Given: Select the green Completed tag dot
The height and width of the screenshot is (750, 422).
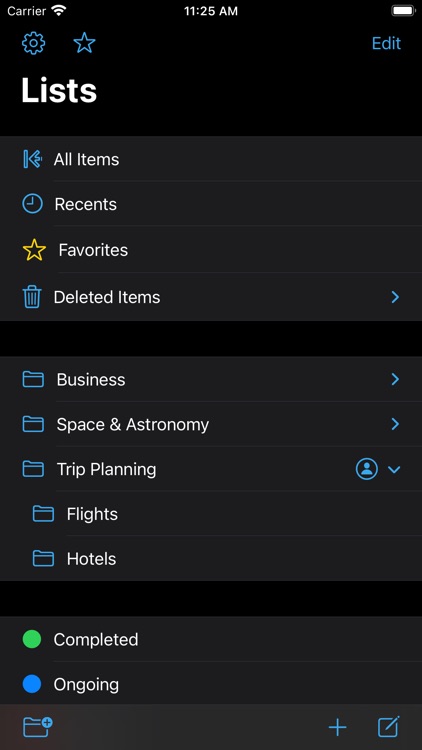Looking at the screenshot, I should 32,640.
